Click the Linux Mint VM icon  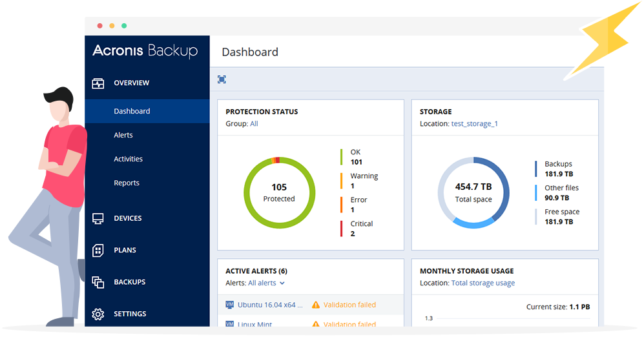(x=229, y=324)
